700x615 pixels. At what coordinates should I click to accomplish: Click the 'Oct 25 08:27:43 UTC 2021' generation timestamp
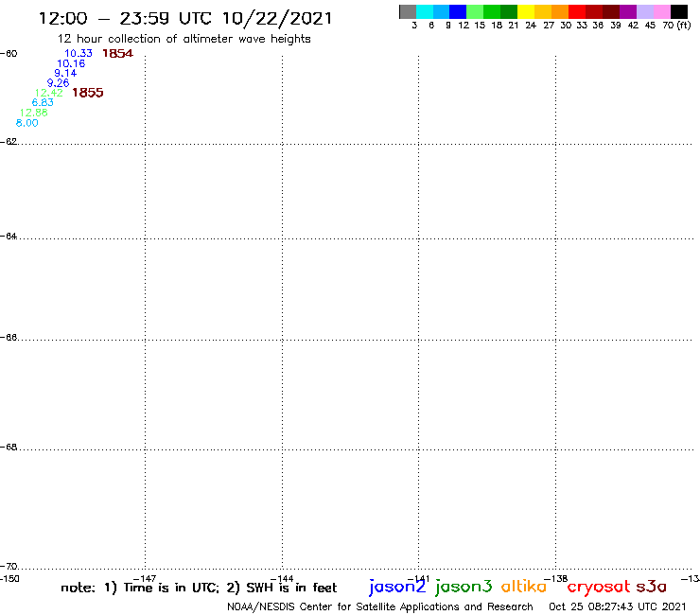(618, 606)
